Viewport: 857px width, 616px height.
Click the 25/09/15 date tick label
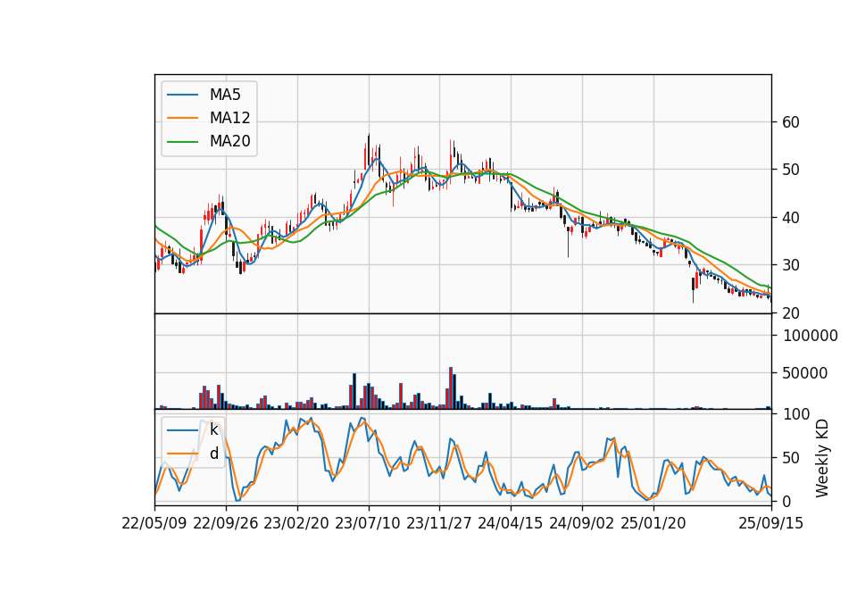pos(771,523)
